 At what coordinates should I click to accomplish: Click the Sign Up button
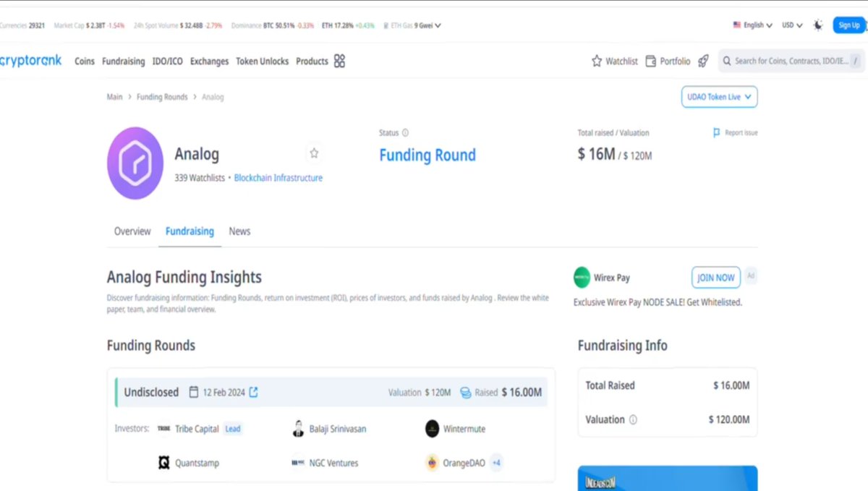848,25
